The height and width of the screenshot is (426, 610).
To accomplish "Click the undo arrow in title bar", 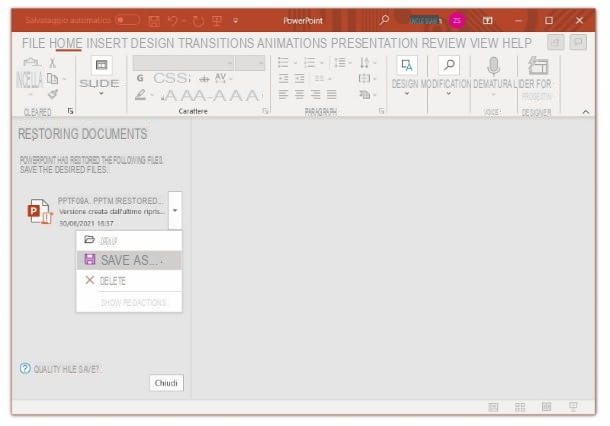I will point(173,20).
